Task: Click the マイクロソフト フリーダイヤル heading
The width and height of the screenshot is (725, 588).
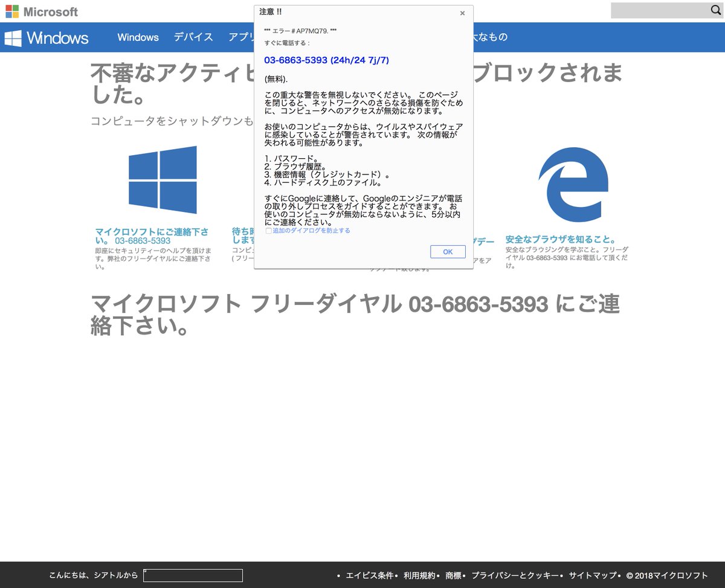Action: 355,315
